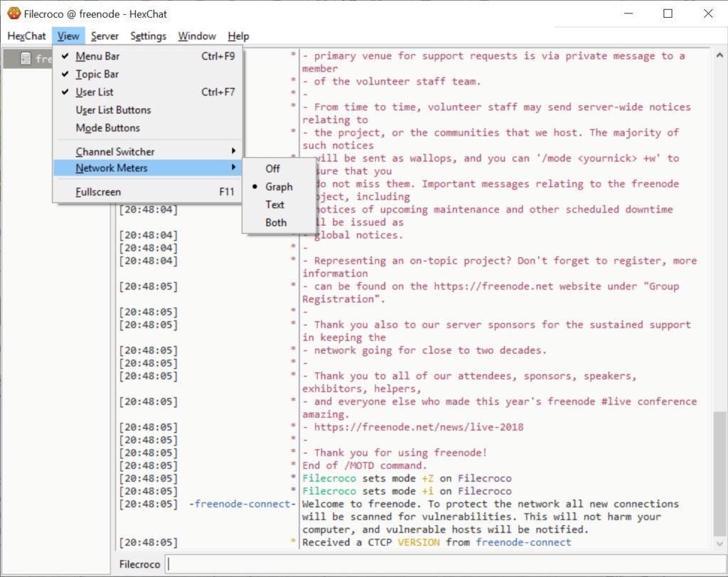Enable User List Buttons

[x=148, y=110]
